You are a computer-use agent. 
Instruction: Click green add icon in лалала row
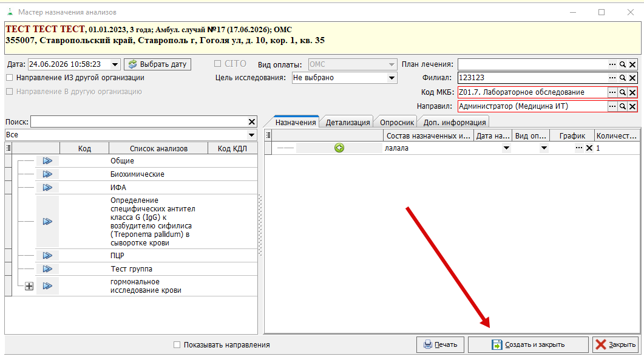click(339, 148)
